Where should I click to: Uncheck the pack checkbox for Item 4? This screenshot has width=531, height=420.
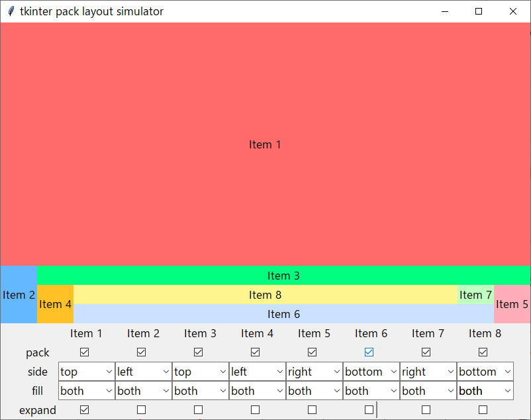255,352
